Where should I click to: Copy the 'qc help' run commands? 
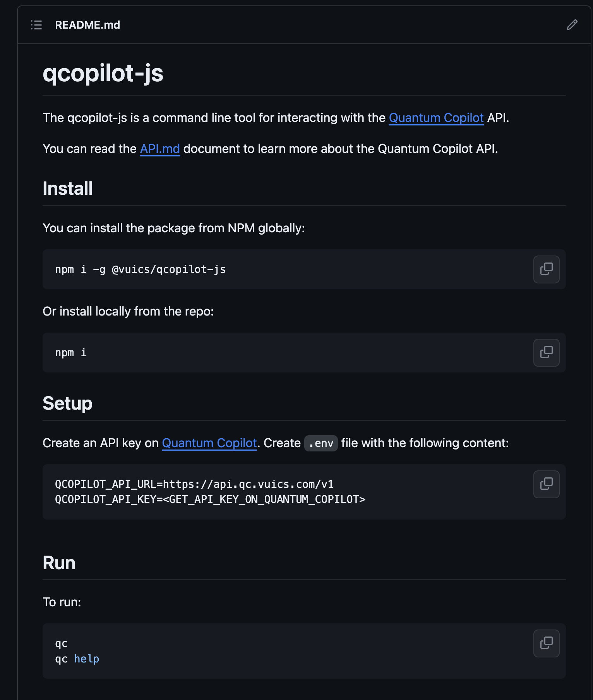click(546, 643)
